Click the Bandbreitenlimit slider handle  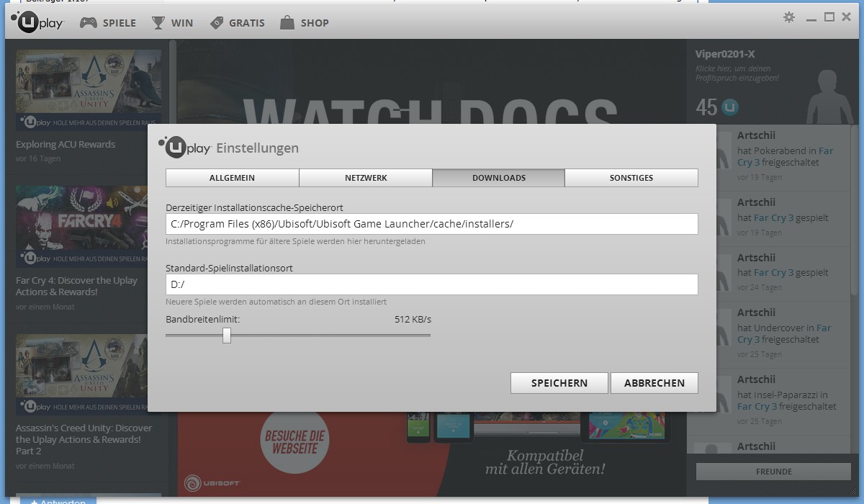click(227, 335)
